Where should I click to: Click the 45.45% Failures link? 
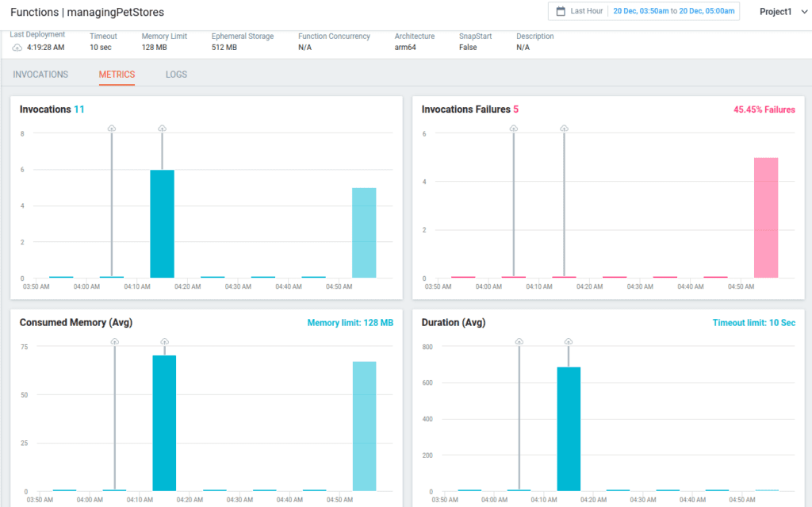764,109
